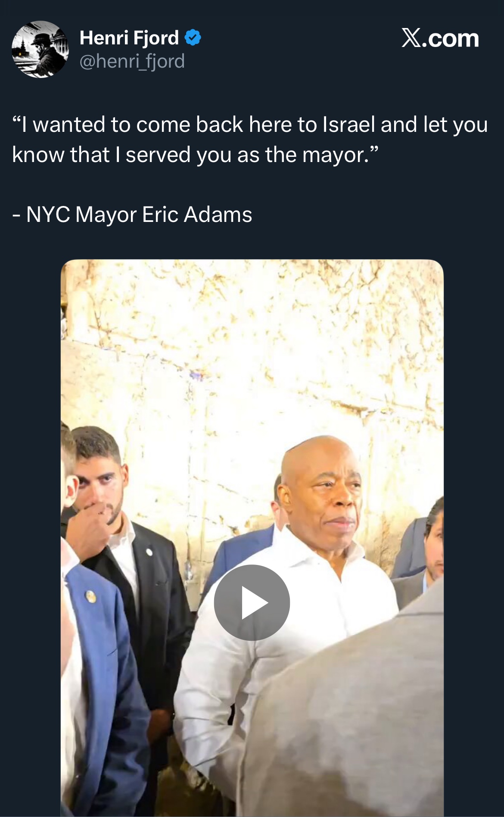Viewport: 504px width, 817px height.
Task: Open Henri Fjord's profile avatar
Action: [40, 49]
